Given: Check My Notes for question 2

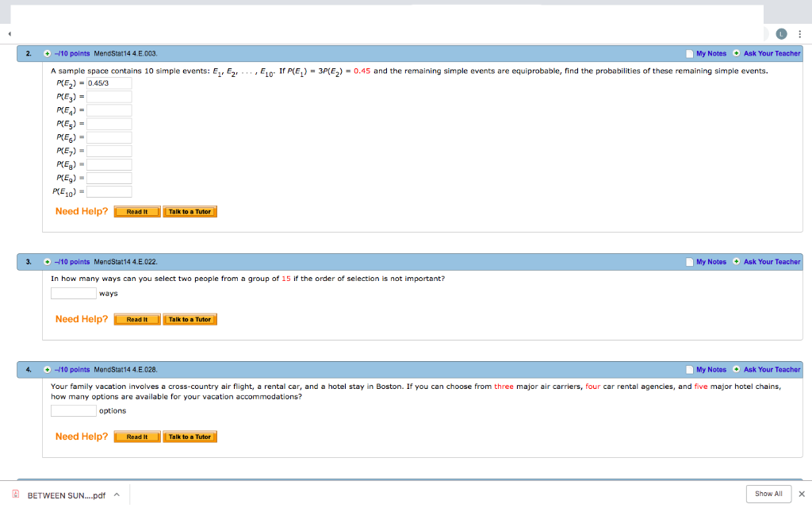Looking at the screenshot, I should [688, 53].
